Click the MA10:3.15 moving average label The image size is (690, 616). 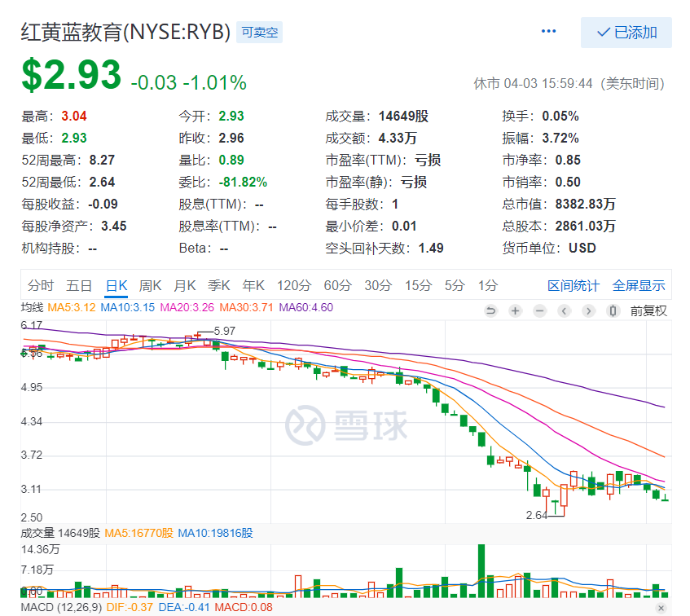click(128, 307)
